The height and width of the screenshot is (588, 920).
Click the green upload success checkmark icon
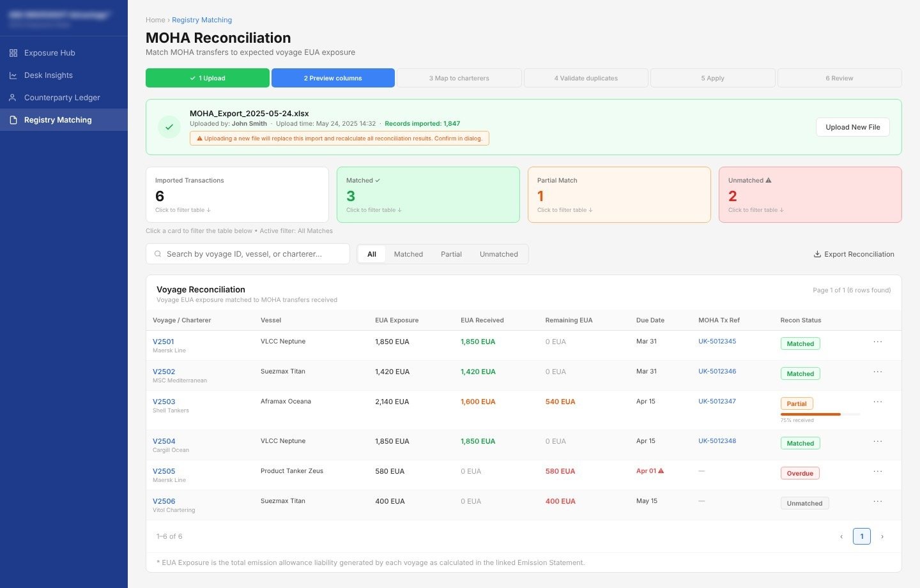(x=169, y=127)
